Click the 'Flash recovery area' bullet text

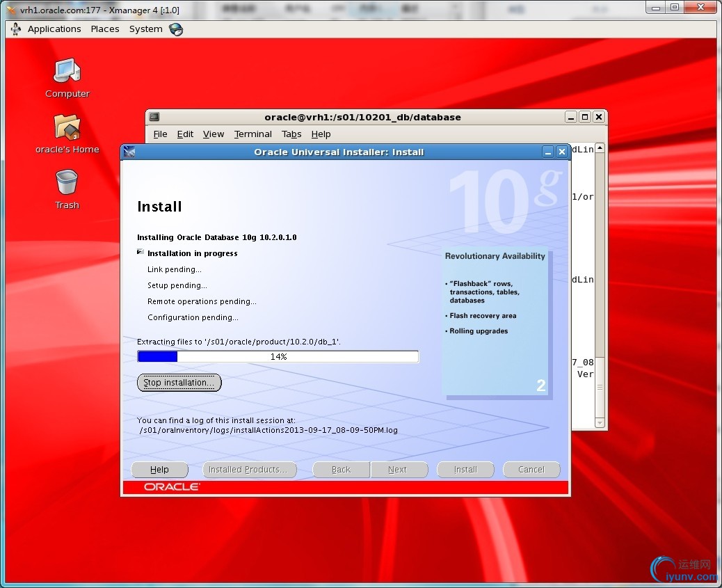pyautogui.click(x=483, y=316)
